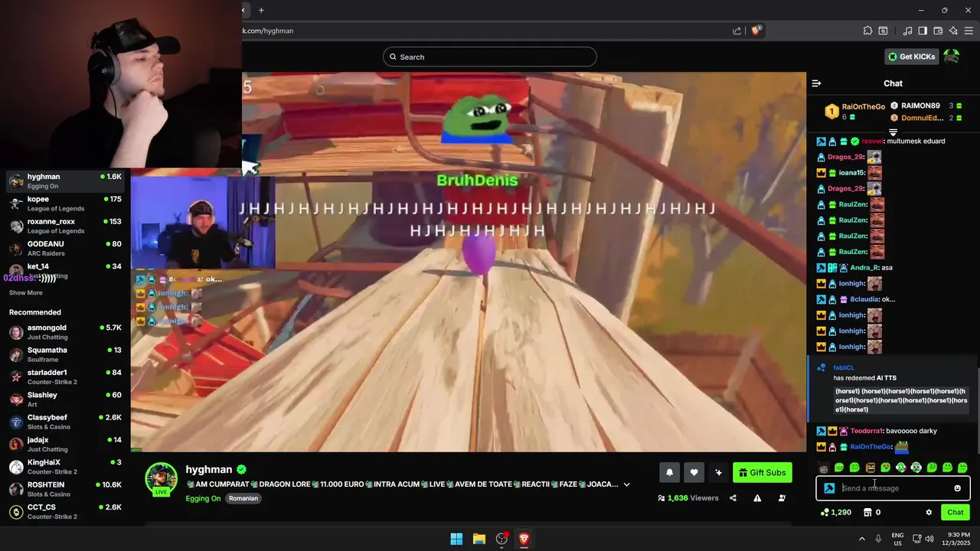Click the sparkle icon beside the heart
980x551 pixels.
pos(718,472)
